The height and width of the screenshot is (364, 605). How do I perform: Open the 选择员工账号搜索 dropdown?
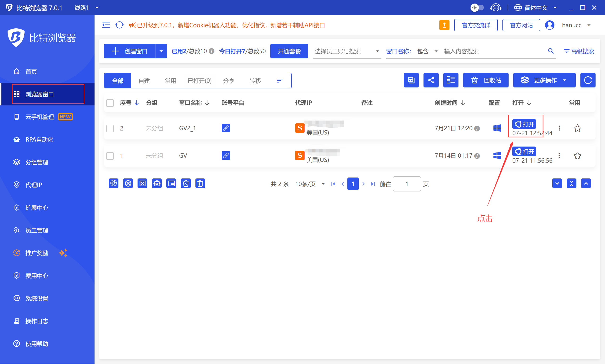tap(347, 51)
